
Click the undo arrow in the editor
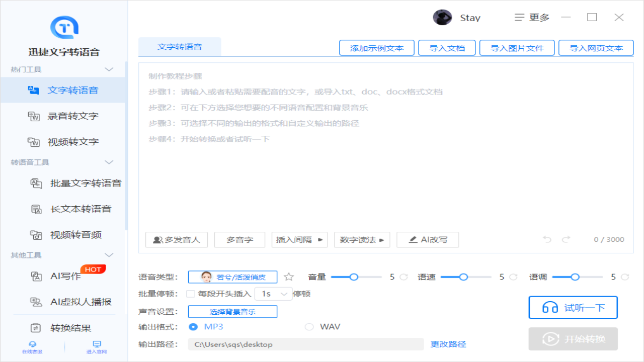(547, 239)
